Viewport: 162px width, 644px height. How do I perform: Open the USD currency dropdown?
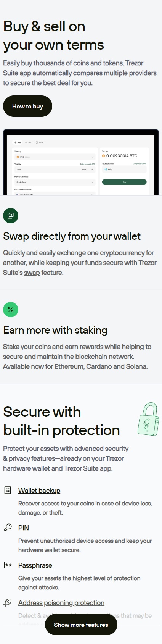pyautogui.click(x=88, y=169)
